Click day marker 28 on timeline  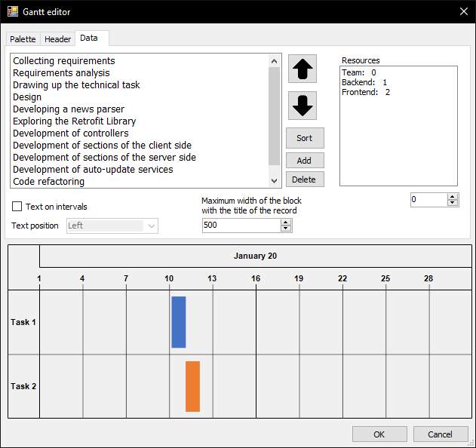(428, 278)
